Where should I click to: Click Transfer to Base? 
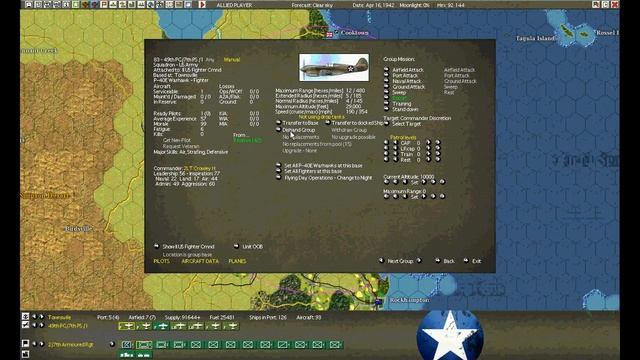click(278, 122)
